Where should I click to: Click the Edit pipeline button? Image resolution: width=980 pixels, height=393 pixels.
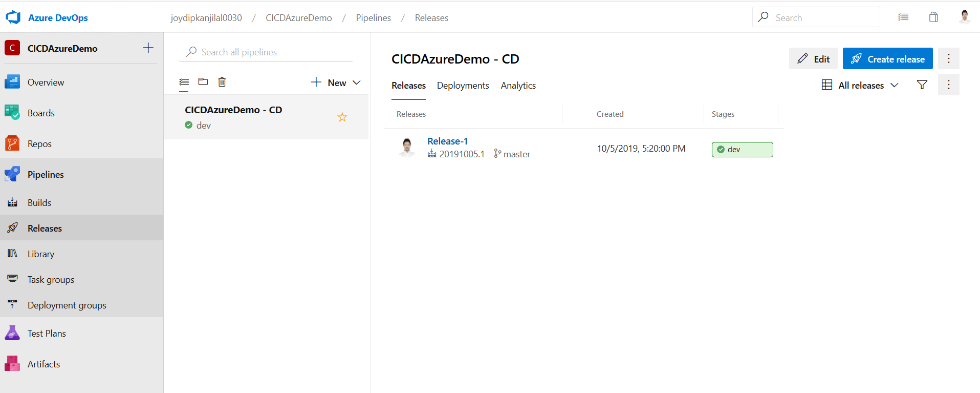pos(813,58)
